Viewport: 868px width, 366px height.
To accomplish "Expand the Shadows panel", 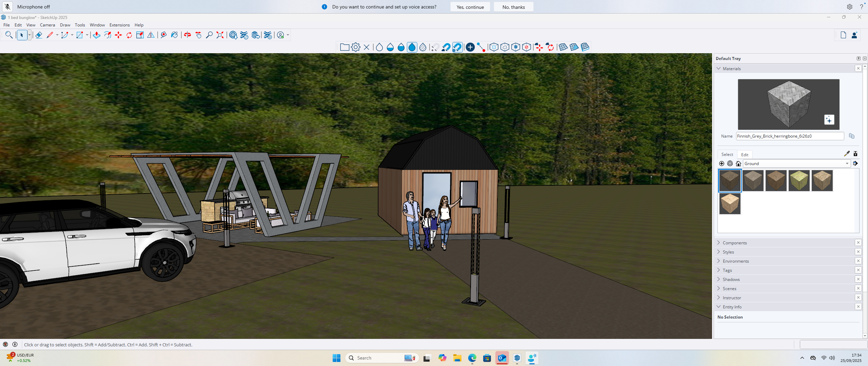I will 731,279.
